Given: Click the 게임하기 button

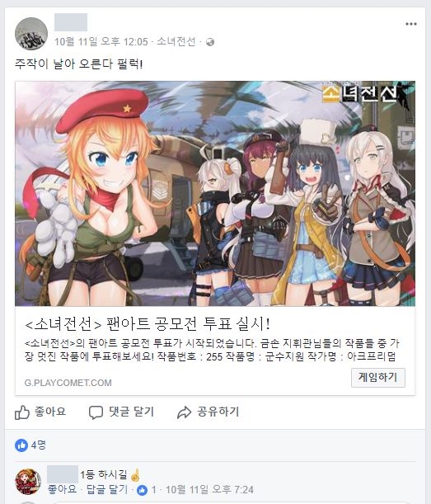Looking at the screenshot, I should coord(378,377).
